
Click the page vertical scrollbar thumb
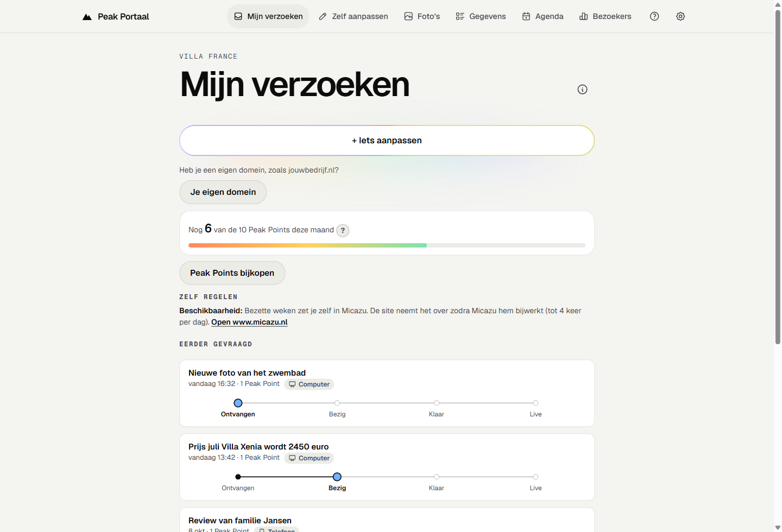coord(778,176)
